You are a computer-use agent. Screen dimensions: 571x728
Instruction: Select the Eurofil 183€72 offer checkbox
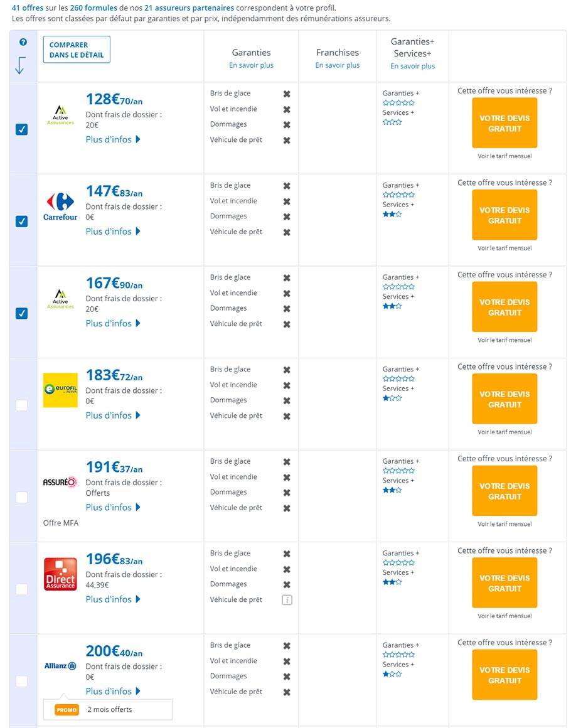(23, 405)
